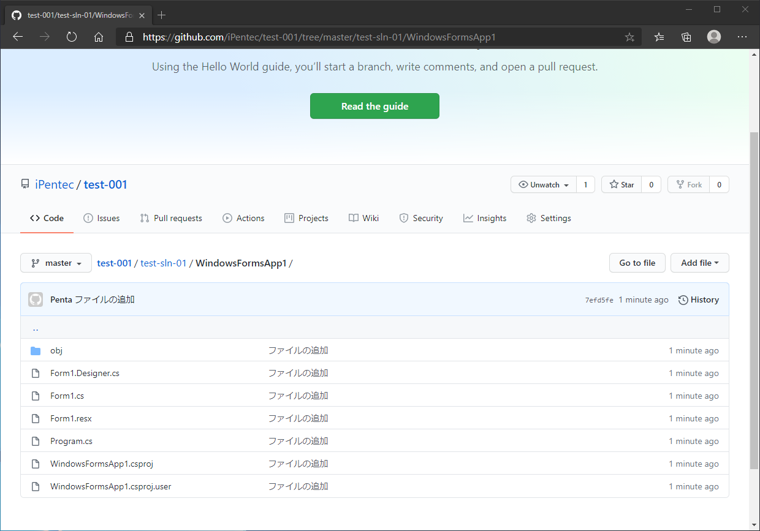Open the master branch dropdown
760x531 pixels.
56,263
